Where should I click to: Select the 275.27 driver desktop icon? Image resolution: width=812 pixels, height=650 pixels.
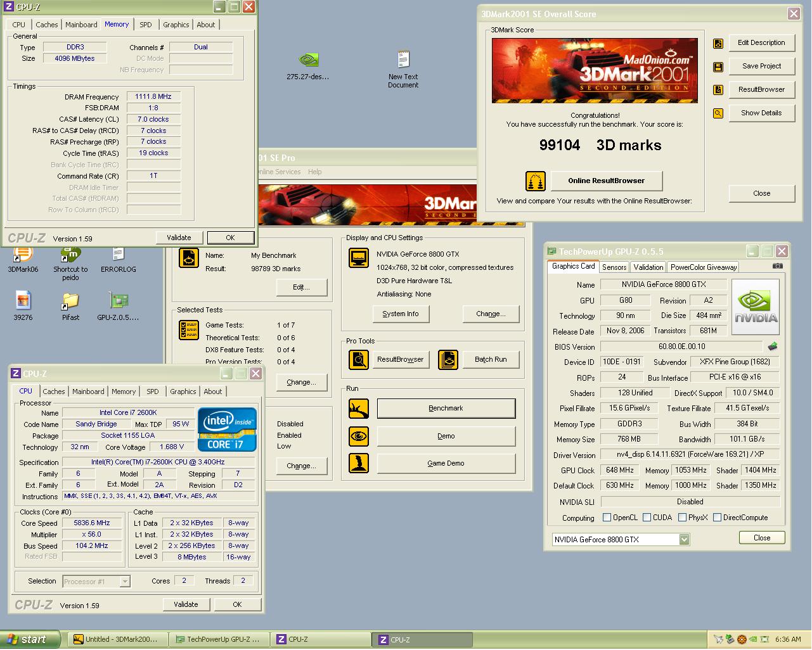click(308, 65)
